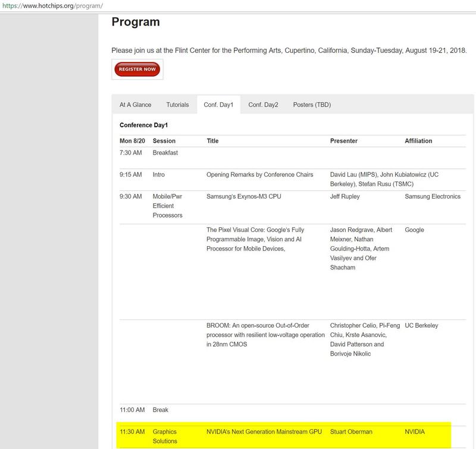This screenshot has height=449, width=476.
Task: Click presenter Jeff Rupley
Action: tap(345, 196)
